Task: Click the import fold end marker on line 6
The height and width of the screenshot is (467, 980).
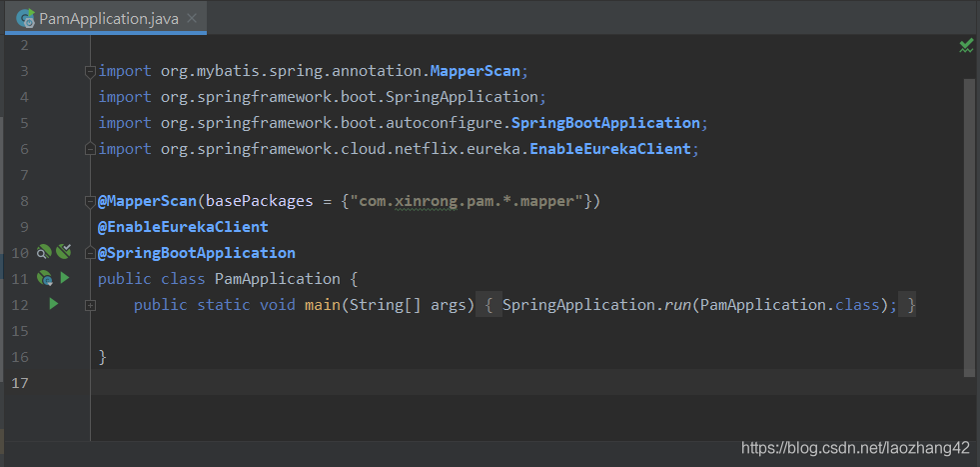Action: [x=90, y=149]
